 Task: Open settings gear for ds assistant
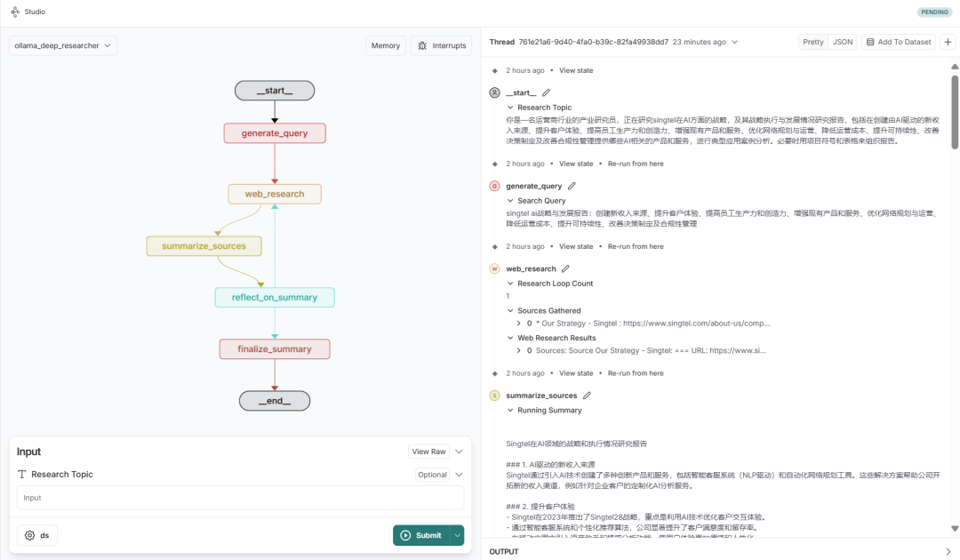(29, 535)
